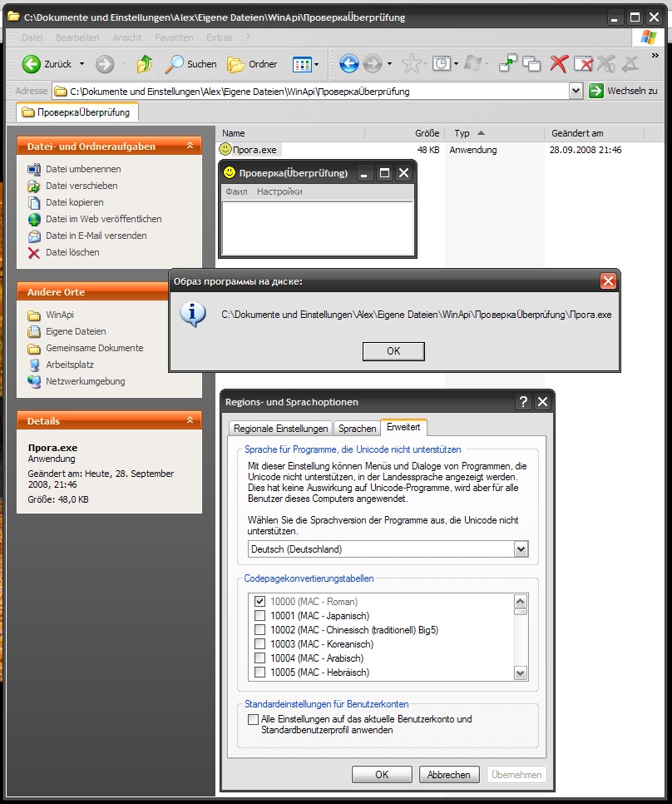Click Datei löschen red X link
Image resolution: width=672 pixels, height=804 pixels.
(63, 252)
